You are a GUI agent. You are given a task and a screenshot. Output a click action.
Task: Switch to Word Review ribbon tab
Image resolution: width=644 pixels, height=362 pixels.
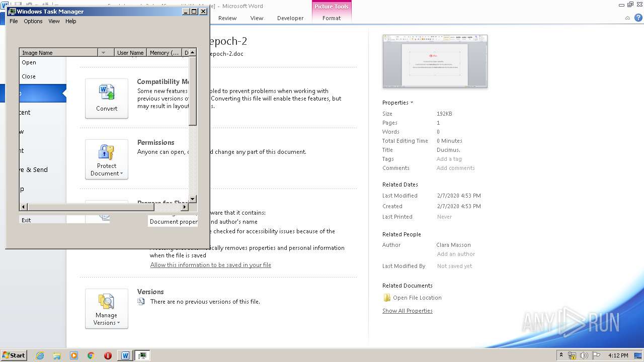pyautogui.click(x=227, y=18)
